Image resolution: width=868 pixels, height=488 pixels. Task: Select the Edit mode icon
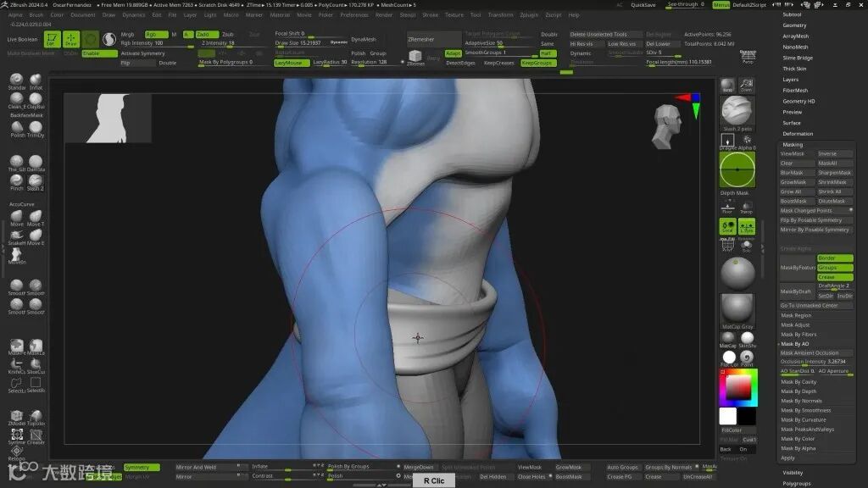coord(52,39)
